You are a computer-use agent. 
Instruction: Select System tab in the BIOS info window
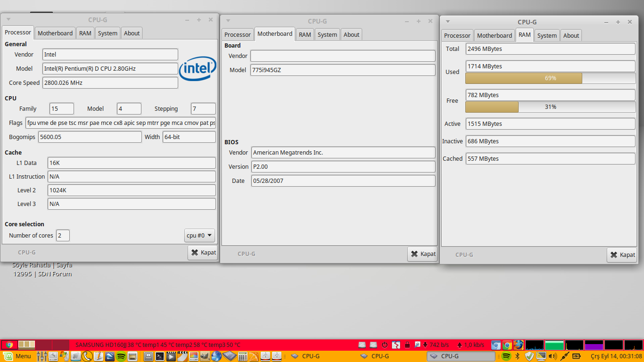[x=327, y=34]
